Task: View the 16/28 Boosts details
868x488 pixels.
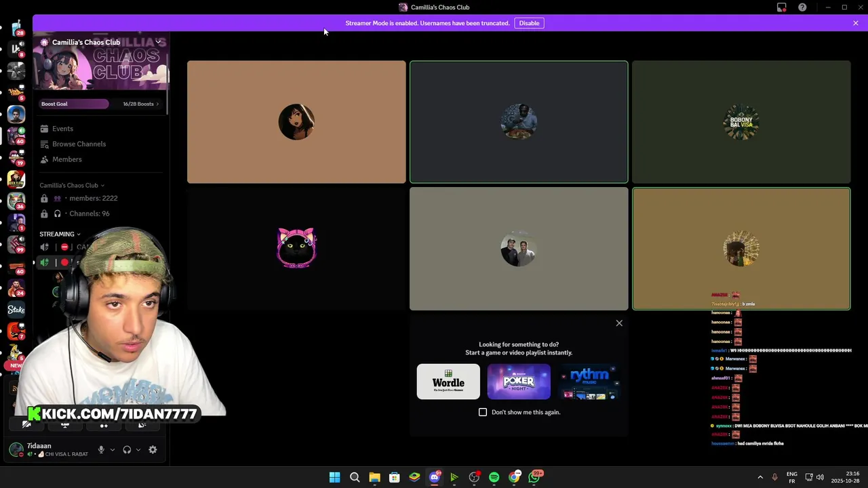Action: click(140, 104)
